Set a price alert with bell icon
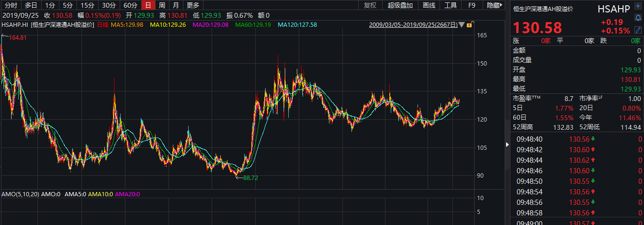644x225 pixels. 638,18
